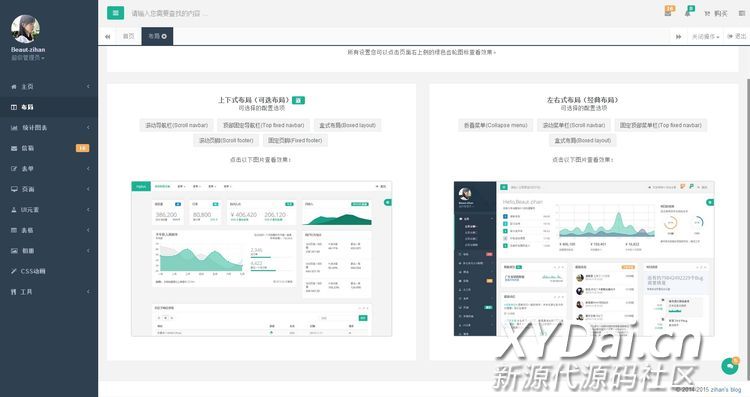Click the orange 16 badge beside 信箱
This screenshot has width=750, height=397.
pyautogui.click(x=82, y=148)
